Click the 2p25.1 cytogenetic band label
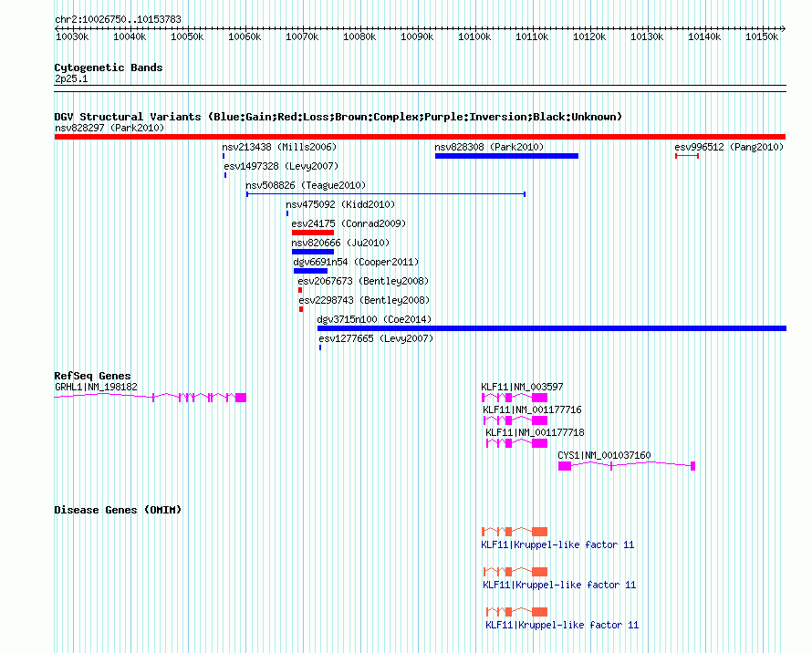 coord(71,78)
